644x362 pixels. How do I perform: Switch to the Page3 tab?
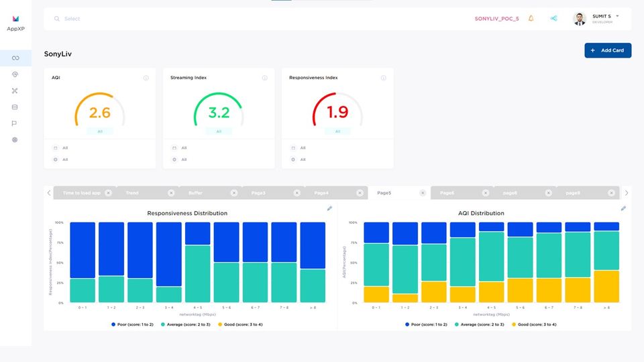[258, 193]
